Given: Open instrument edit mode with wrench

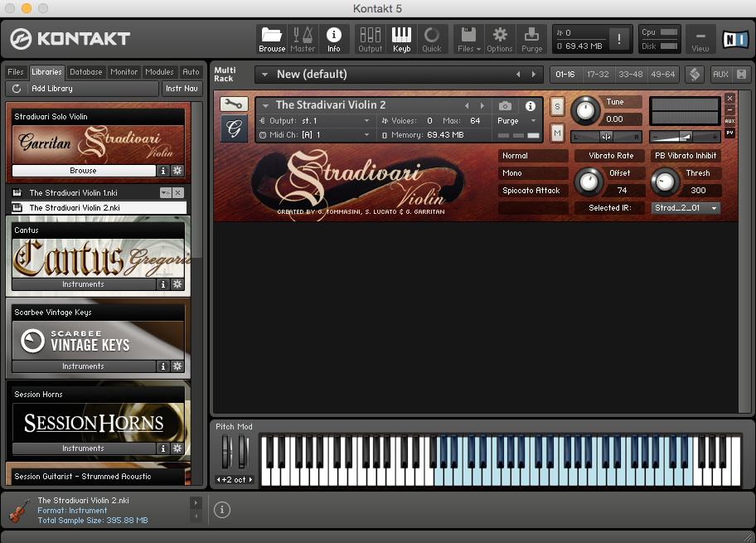Looking at the screenshot, I should click(234, 104).
